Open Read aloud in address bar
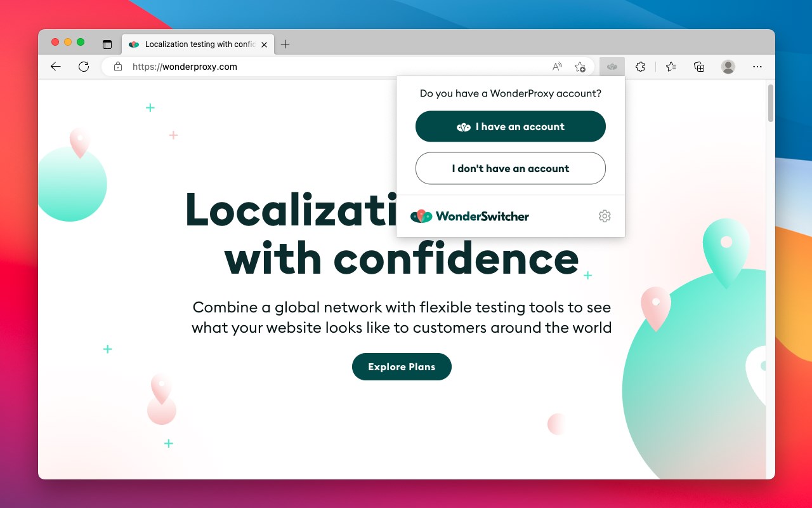812x508 pixels. coord(557,67)
